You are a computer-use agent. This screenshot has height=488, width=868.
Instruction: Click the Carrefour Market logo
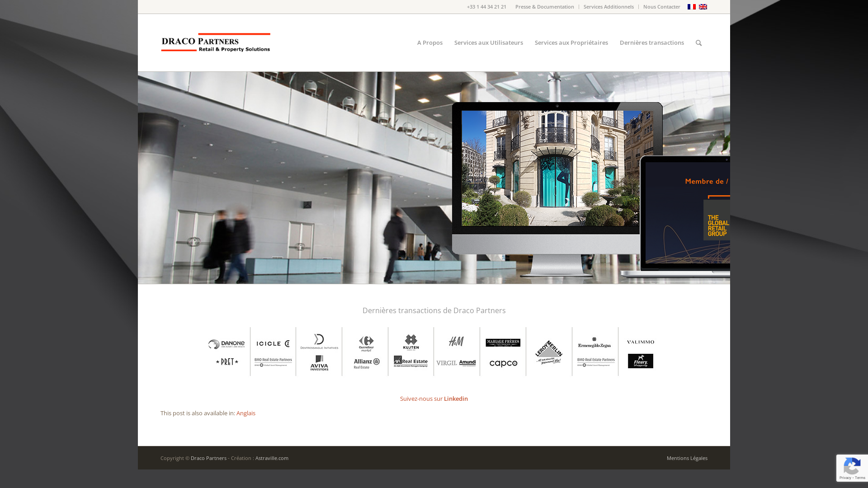(x=366, y=344)
